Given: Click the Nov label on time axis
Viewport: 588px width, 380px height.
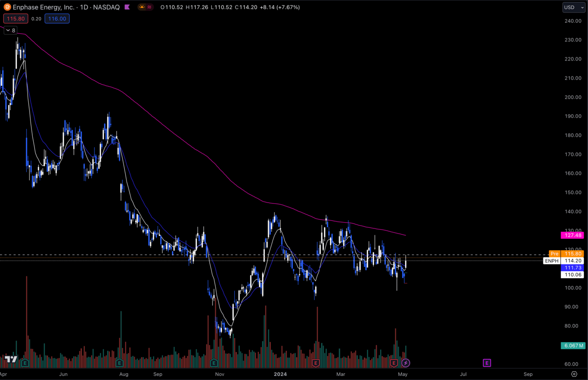Looking at the screenshot, I should 220,374.
